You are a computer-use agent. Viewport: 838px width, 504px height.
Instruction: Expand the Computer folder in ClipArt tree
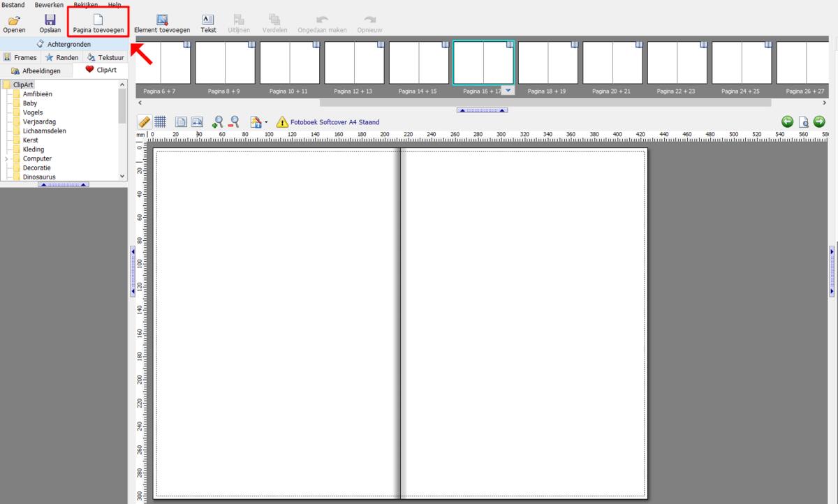point(5,158)
